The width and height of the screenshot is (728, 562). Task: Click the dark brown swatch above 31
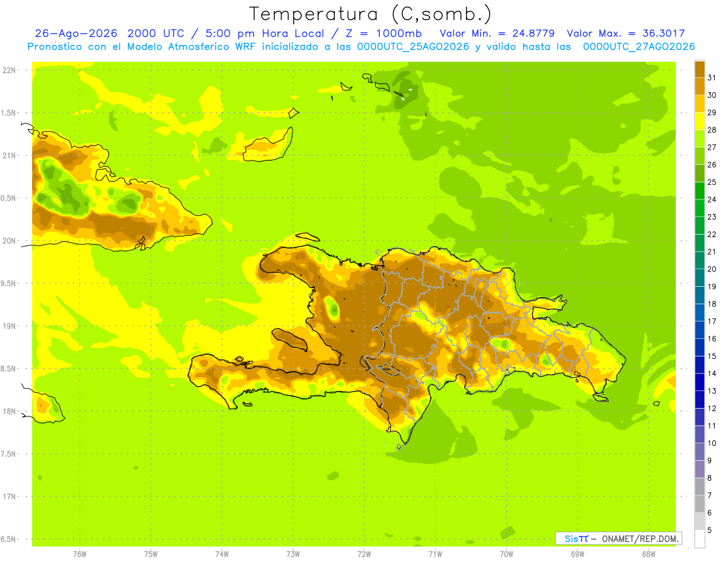699,69
